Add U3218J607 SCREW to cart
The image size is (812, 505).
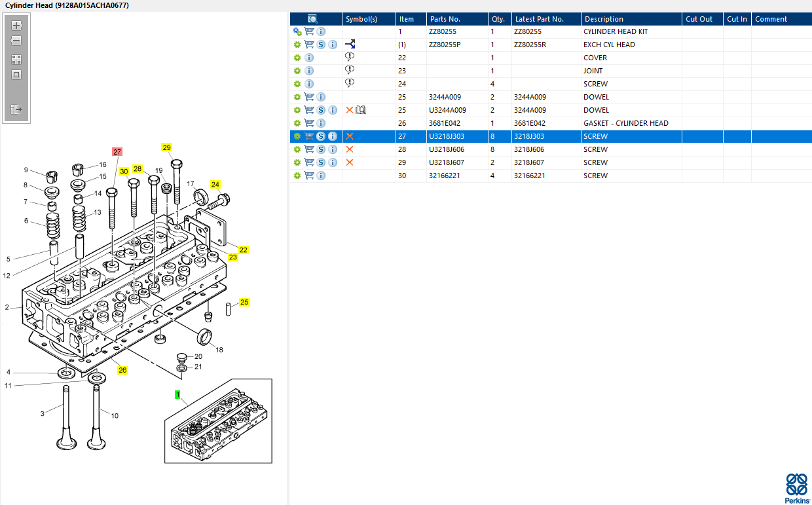coord(309,162)
